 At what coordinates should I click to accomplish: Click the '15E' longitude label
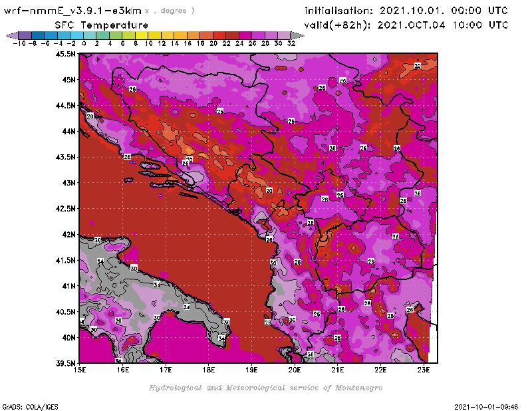pos(80,370)
